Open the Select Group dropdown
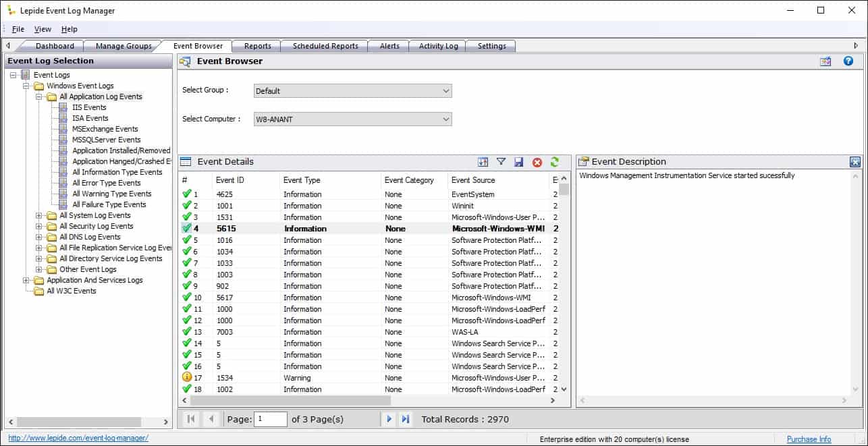Screen dimensions: 868x446 pyautogui.click(x=353, y=90)
